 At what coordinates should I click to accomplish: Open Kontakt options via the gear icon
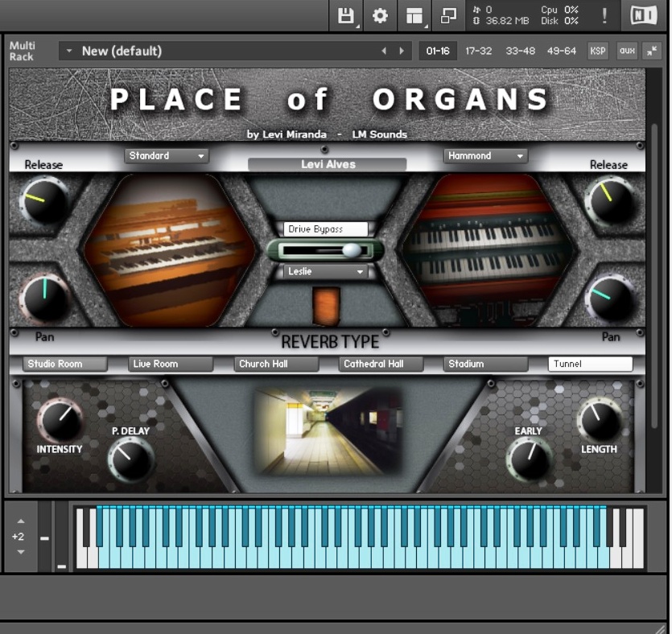pos(380,14)
